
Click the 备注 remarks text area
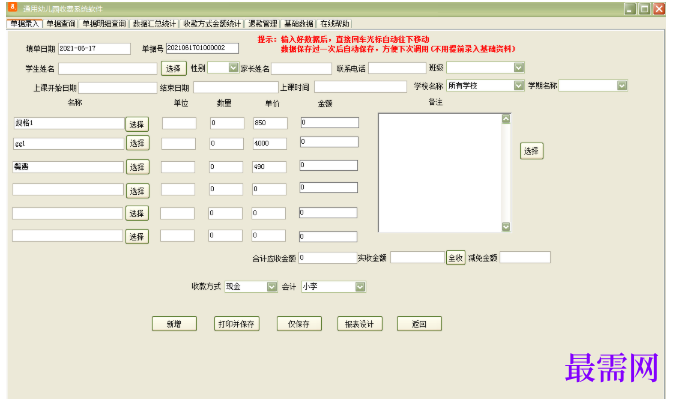(x=440, y=173)
